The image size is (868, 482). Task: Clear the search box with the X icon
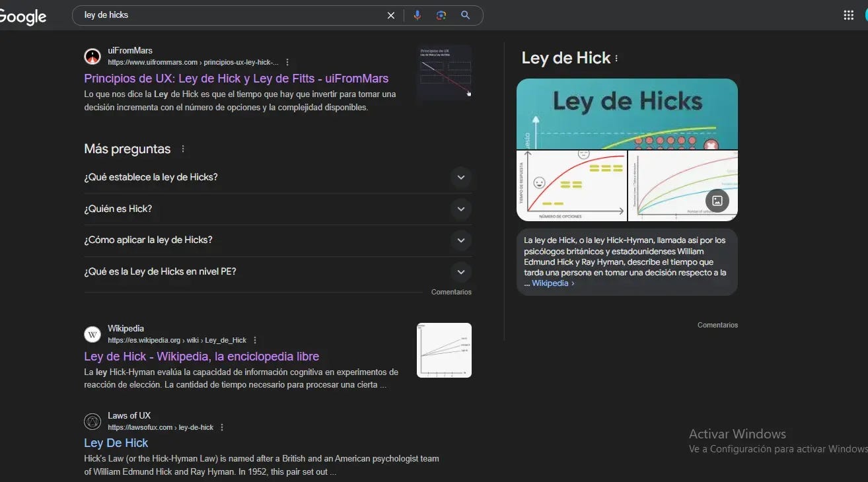tap(391, 15)
